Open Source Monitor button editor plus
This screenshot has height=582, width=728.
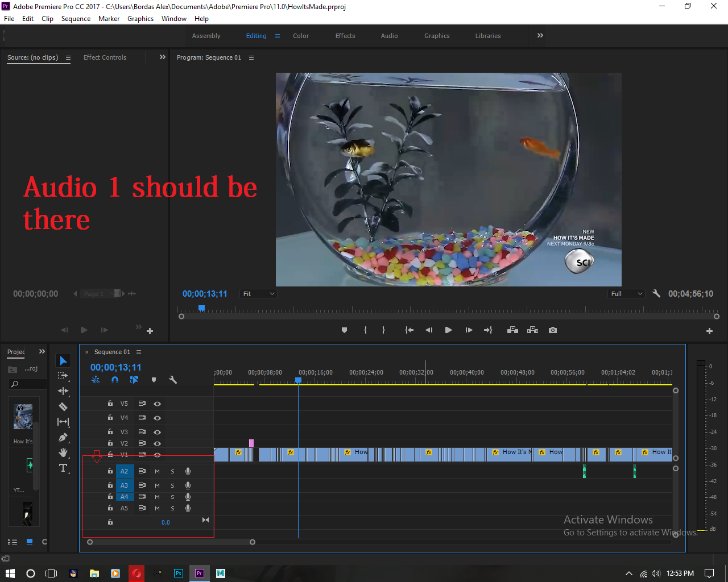(150, 331)
